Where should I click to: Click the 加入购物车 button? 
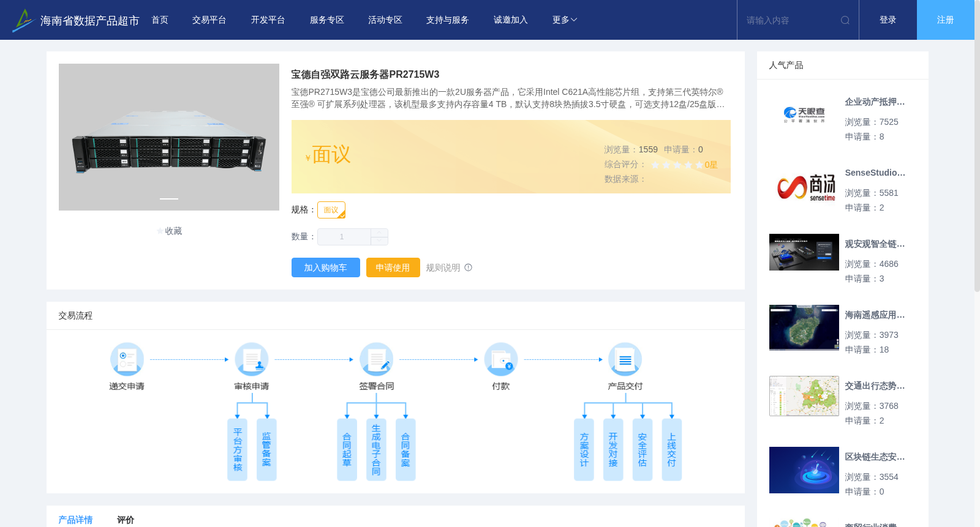[x=326, y=267]
